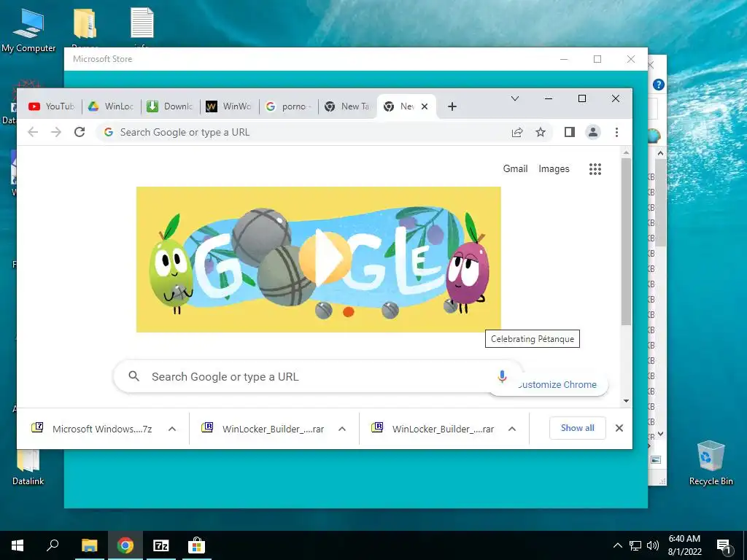Select the Recycle Bin icon
Screen dimensions: 747x560
711,463
